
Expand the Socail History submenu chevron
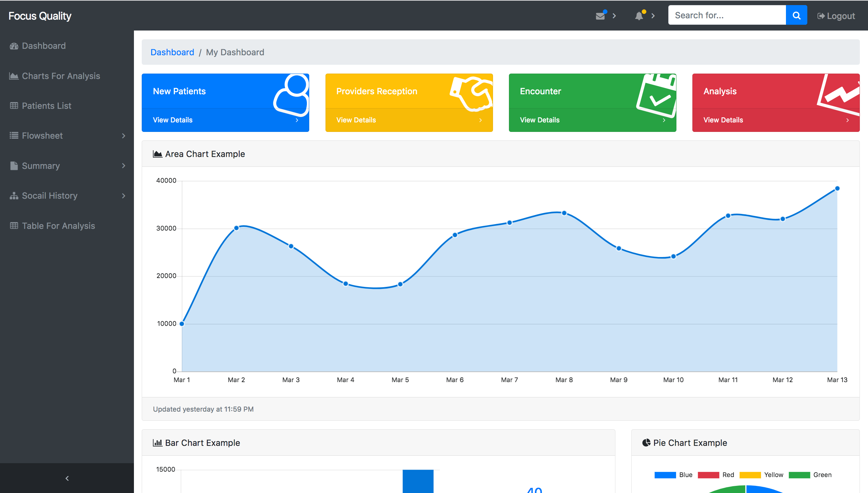click(123, 196)
